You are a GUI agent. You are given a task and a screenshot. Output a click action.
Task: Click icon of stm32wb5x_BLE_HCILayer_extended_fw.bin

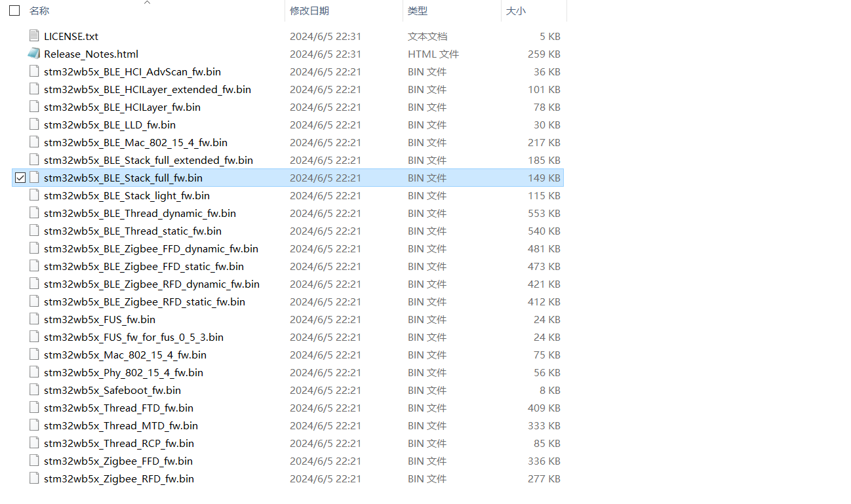34,89
